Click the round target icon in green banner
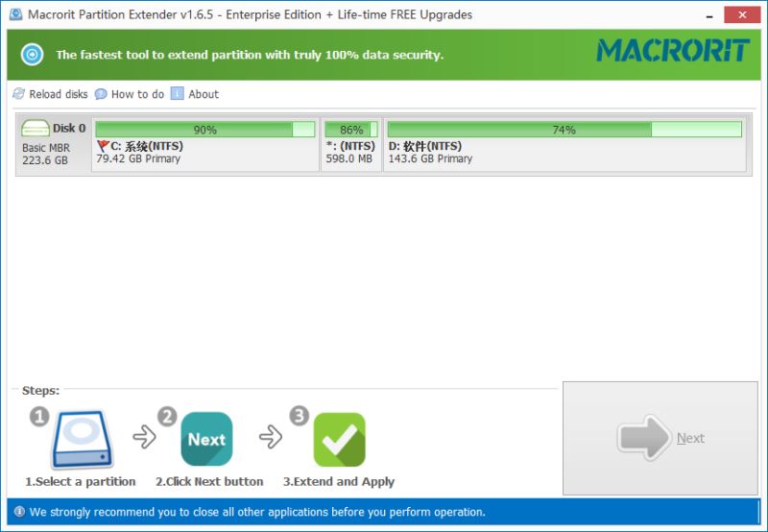Screen dimensions: 768x532 click(33, 55)
